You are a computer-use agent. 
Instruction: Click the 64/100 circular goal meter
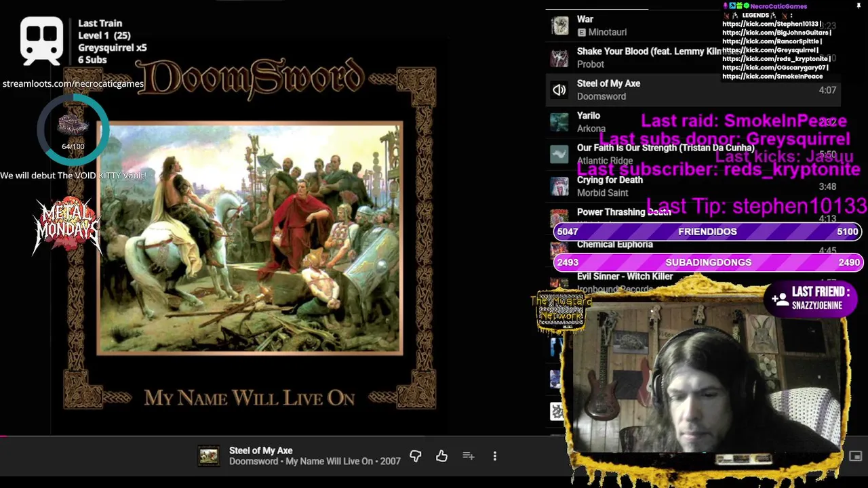point(73,131)
